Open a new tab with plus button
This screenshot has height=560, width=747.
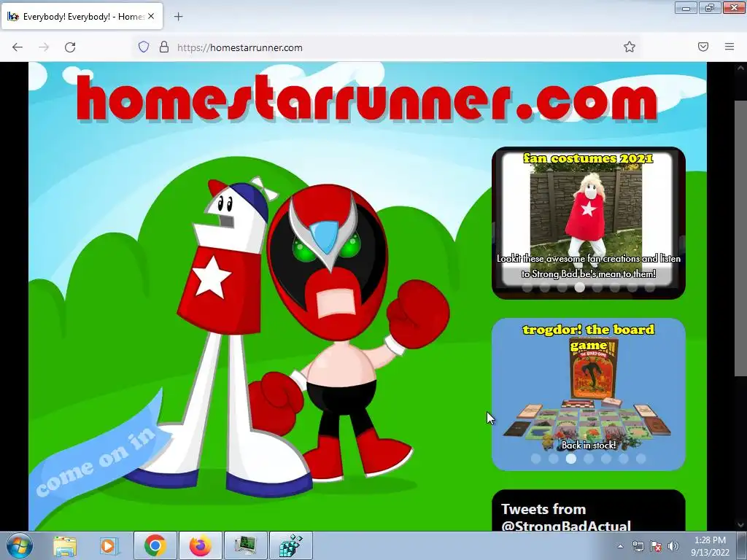coord(178,17)
